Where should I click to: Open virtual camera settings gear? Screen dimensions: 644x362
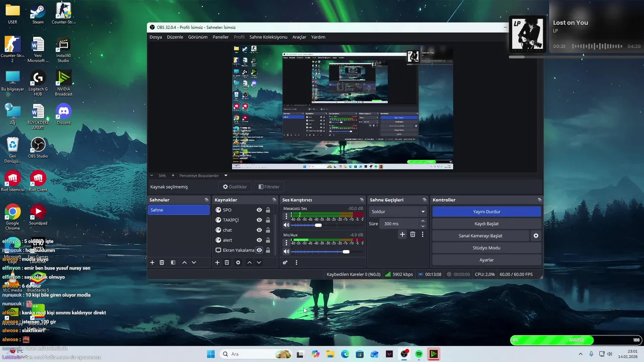click(536, 236)
